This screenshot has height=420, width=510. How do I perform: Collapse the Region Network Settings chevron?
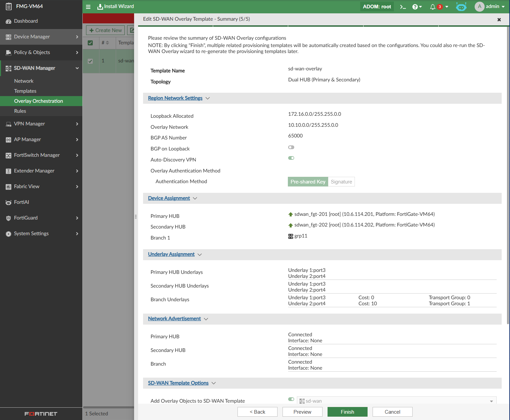click(x=208, y=98)
